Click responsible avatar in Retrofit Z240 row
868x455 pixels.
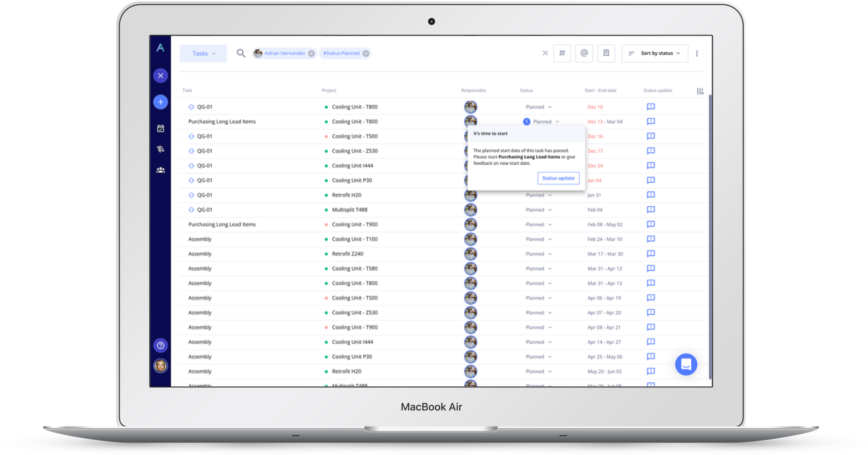click(470, 254)
